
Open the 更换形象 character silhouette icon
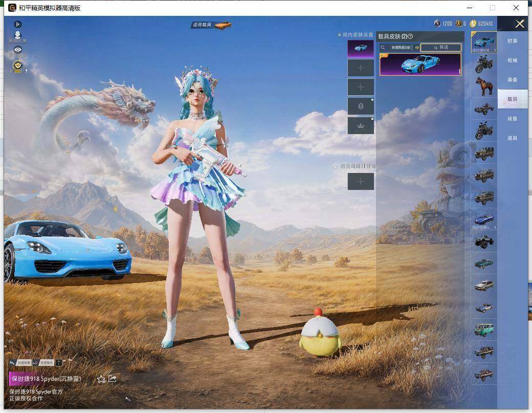tap(17, 35)
